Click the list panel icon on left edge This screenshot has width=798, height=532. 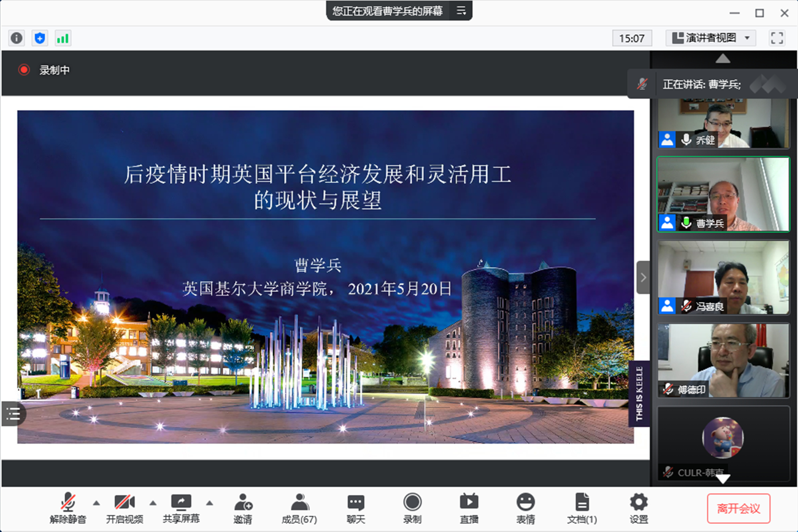tap(13, 414)
